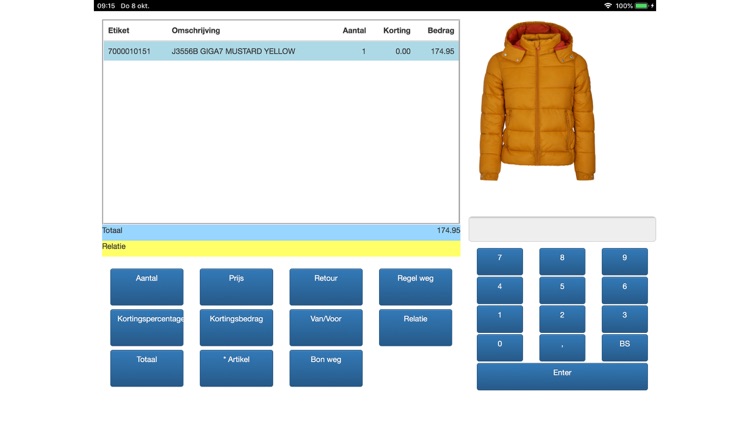Viewport: 750px width, 422px height.
Task: Remove line with Regel weg button
Action: click(x=415, y=287)
